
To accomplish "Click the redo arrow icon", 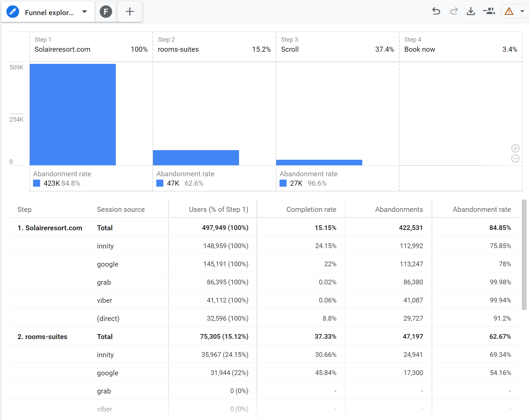I will (454, 11).
